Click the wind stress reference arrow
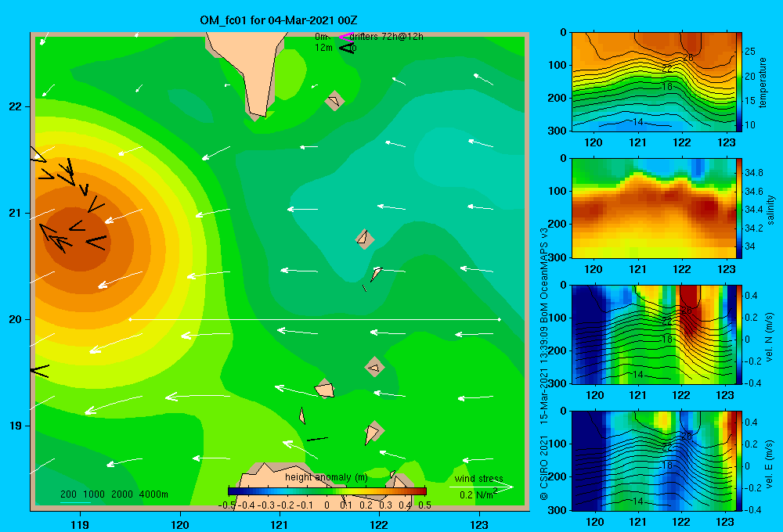 (481, 487)
